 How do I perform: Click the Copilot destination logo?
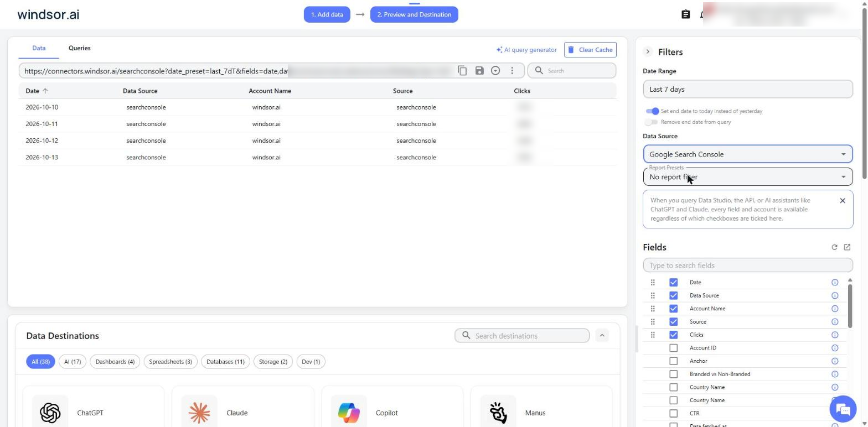click(x=349, y=413)
